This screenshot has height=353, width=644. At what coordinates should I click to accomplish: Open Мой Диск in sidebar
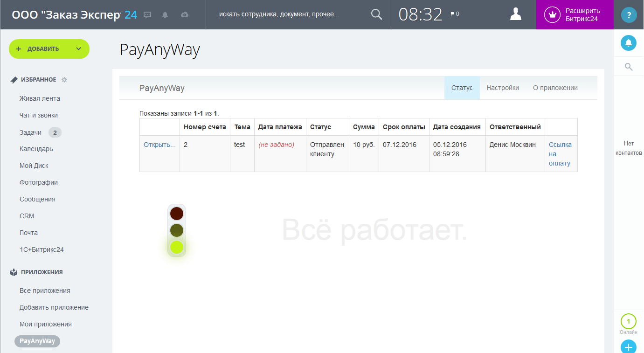point(34,166)
